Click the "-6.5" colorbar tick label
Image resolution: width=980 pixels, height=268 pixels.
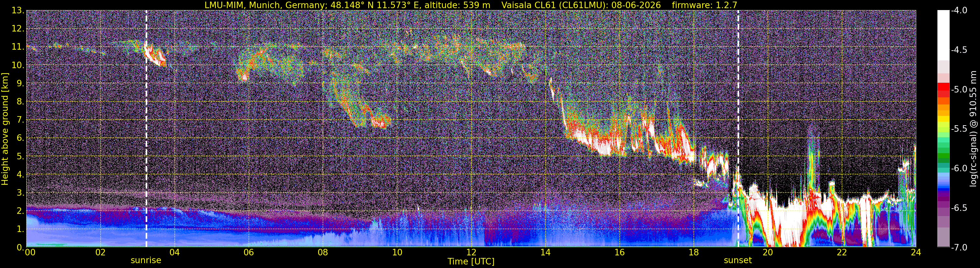click(x=959, y=208)
